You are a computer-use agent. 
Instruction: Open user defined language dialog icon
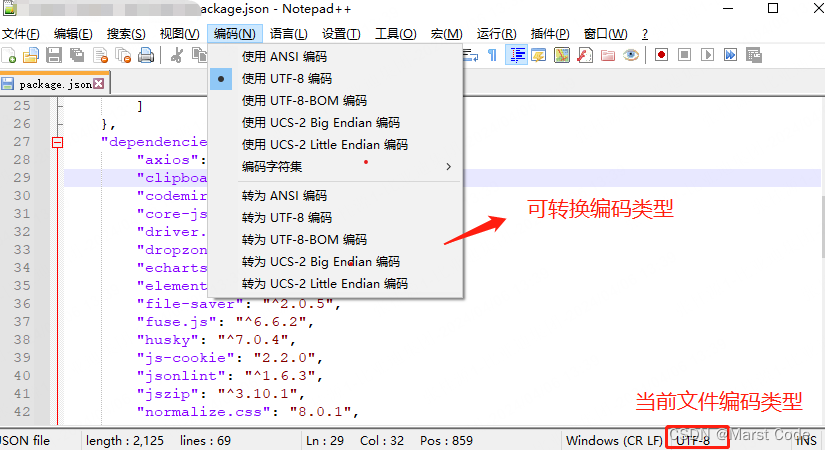(x=539, y=55)
